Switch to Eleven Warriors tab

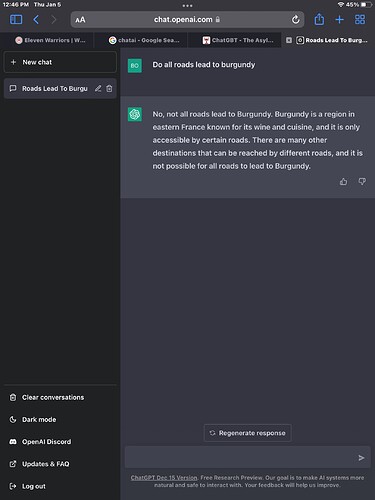(50, 40)
